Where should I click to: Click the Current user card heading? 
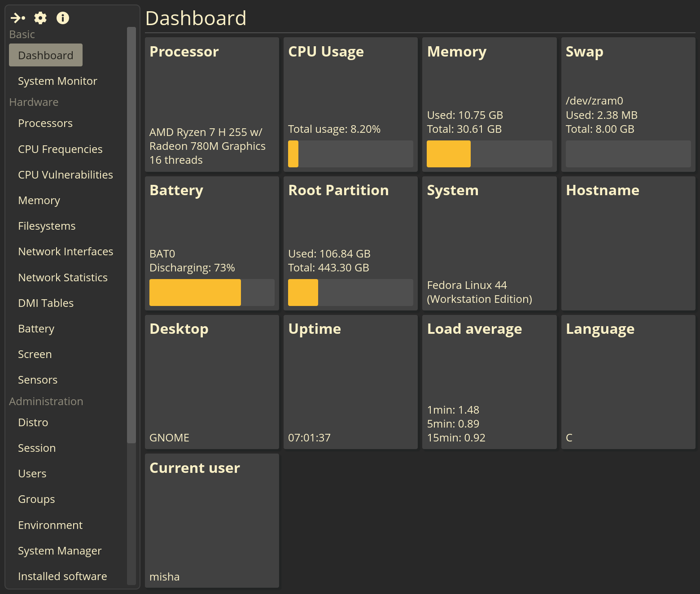194,468
